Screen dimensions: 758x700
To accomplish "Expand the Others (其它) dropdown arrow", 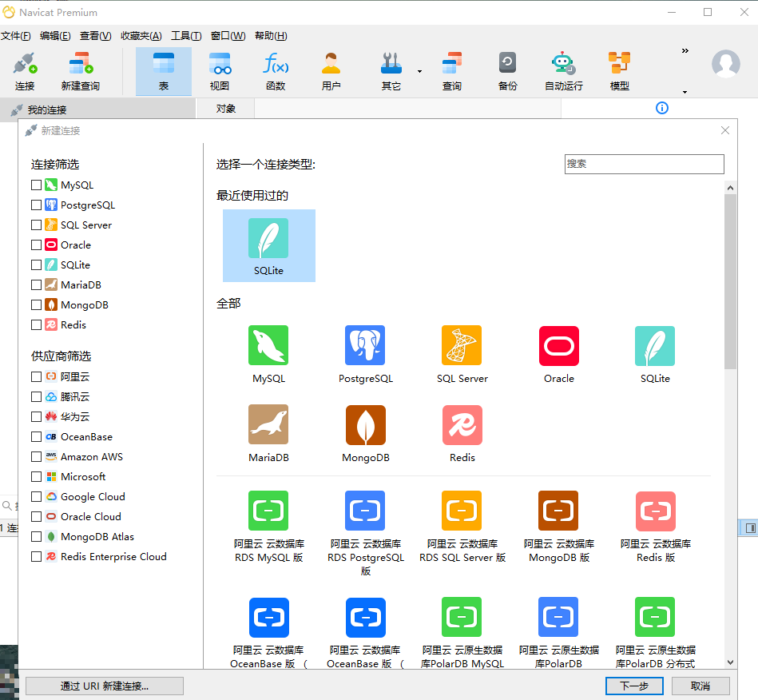I will click(x=419, y=72).
